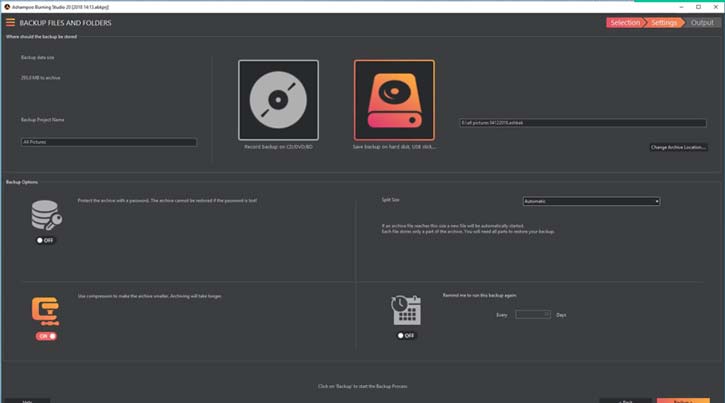Viewport: 725px width, 403px height.
Task: Click the Ashampoo app icon in title bar
Action: [x=5, y=5]
